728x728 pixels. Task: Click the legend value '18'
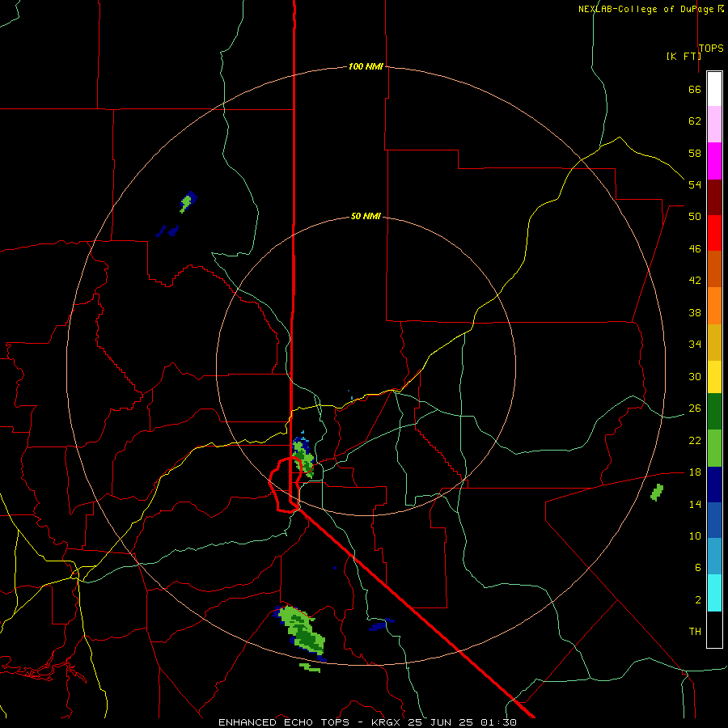[x=695, y=472]
